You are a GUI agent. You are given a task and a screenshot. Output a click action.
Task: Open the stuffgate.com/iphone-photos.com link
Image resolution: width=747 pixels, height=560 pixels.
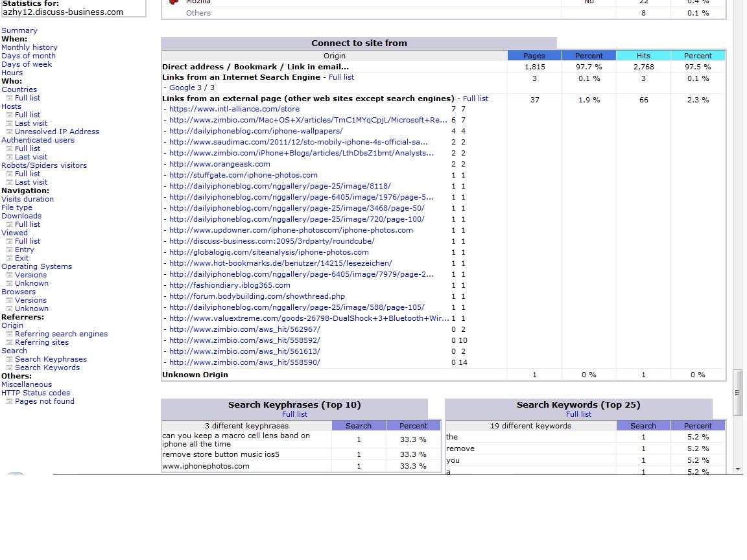click(x=243, y=175)
